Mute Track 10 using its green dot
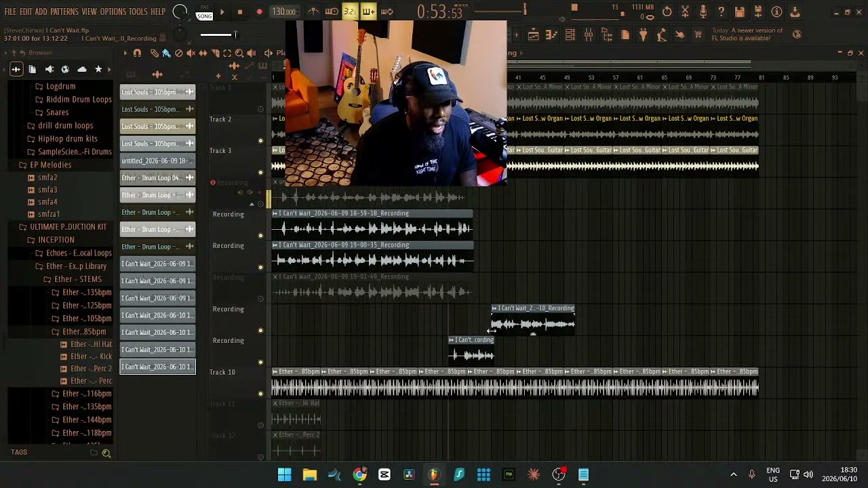This screenshot has width=868, height=488. pos(260,394)
